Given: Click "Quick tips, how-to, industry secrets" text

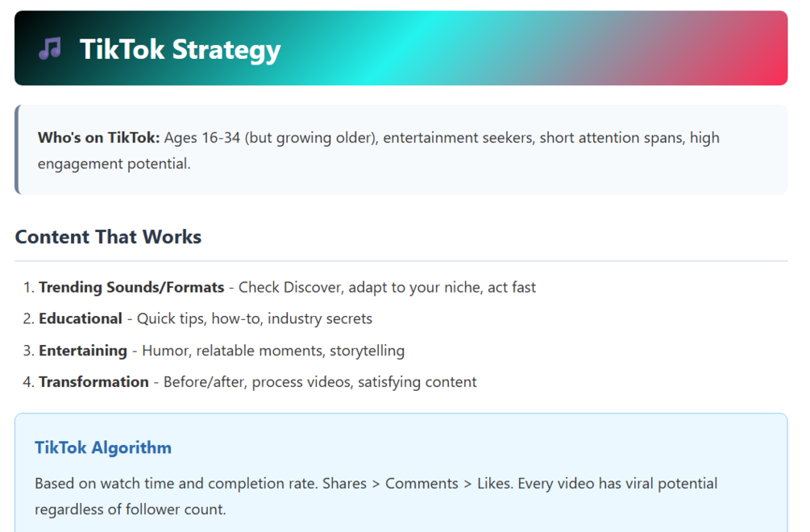Looking at the screenshot, I should pos(255,319).
